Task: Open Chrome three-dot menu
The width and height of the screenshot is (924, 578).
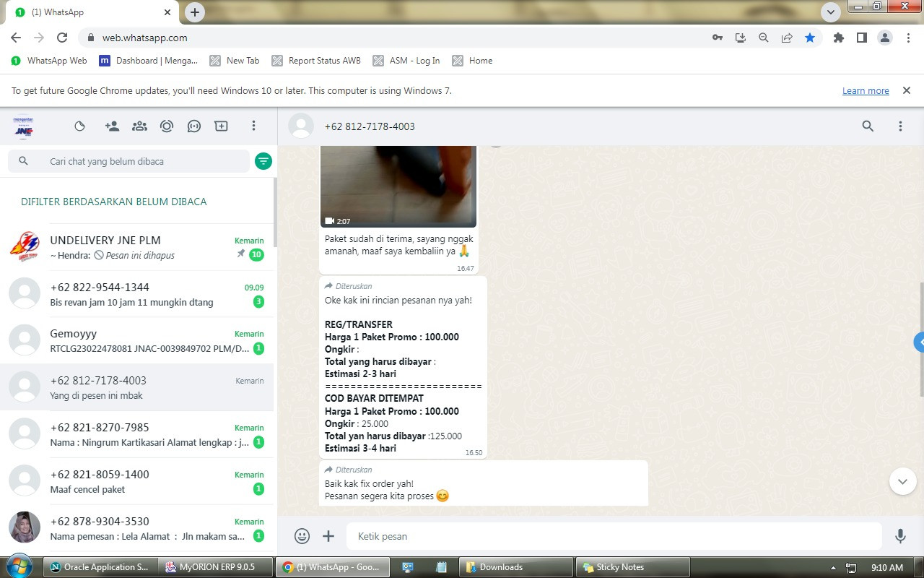Action: pos(908,38)
